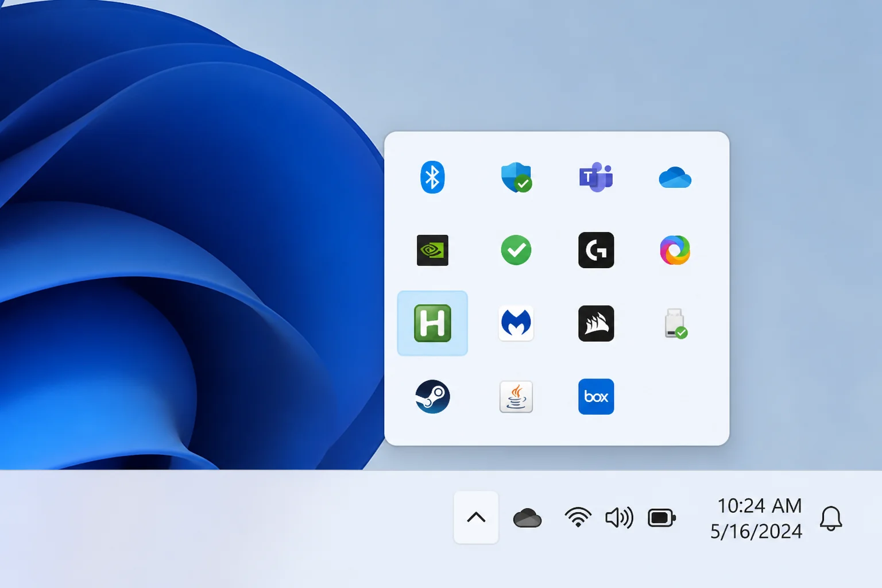Open the NVIDIA tray icon
Viewport: 882px width, 588px height.
(x=432, y=250)
